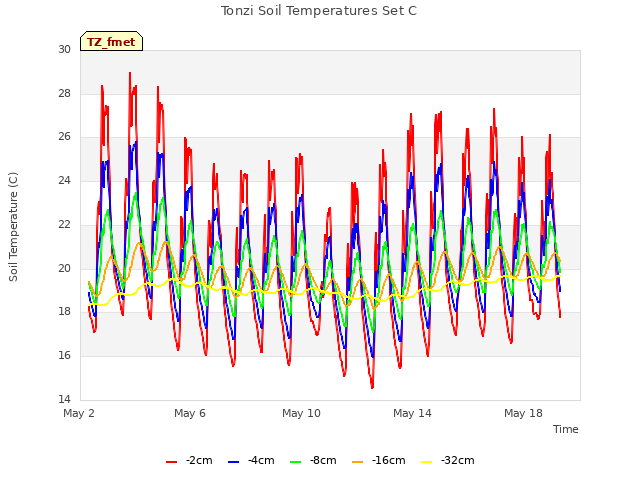640x480 pixels.
Task: Click the Soil Temperature (C) axis label
Action: click(x=13, y=227)
